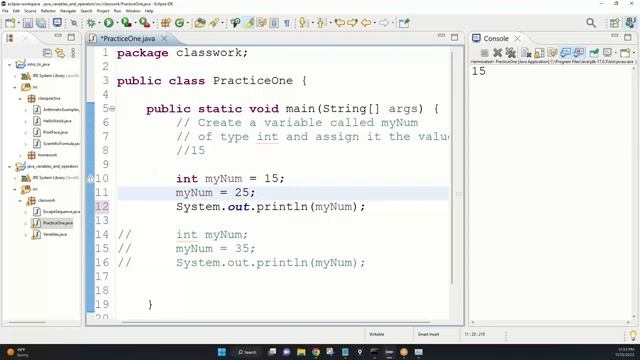
Task: Click the Save All toolbar icon
Action: point(41,23)
